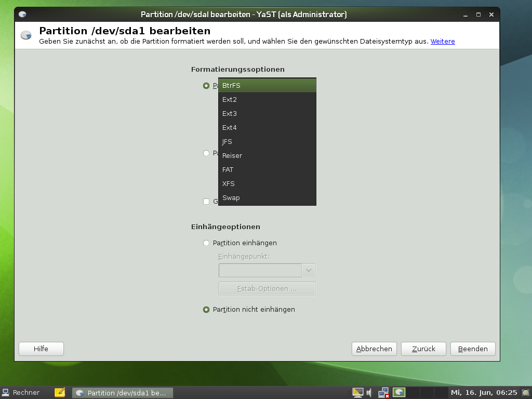Toggle the checkbox under formatting options
Image resolution: width=532 pixels, height=399 pixels.
click(x=206, y=202)
